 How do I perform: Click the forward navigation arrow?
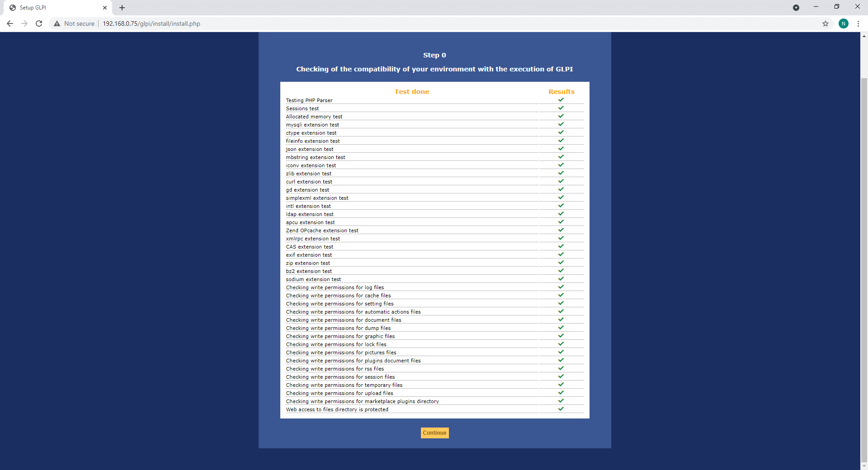(x=24, y=23)
